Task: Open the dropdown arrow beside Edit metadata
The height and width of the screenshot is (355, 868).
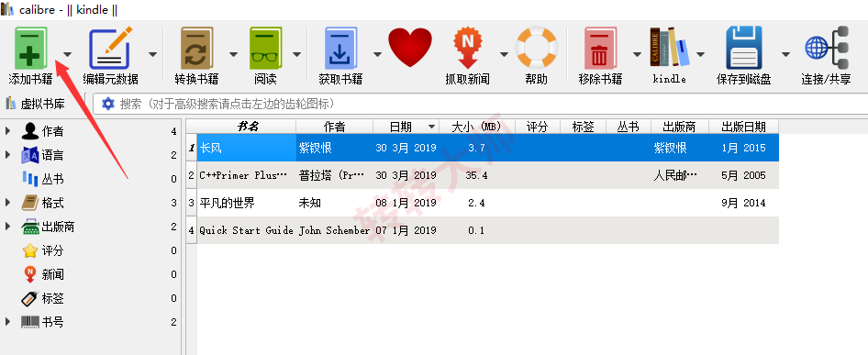Action: (x=153, y=54)
